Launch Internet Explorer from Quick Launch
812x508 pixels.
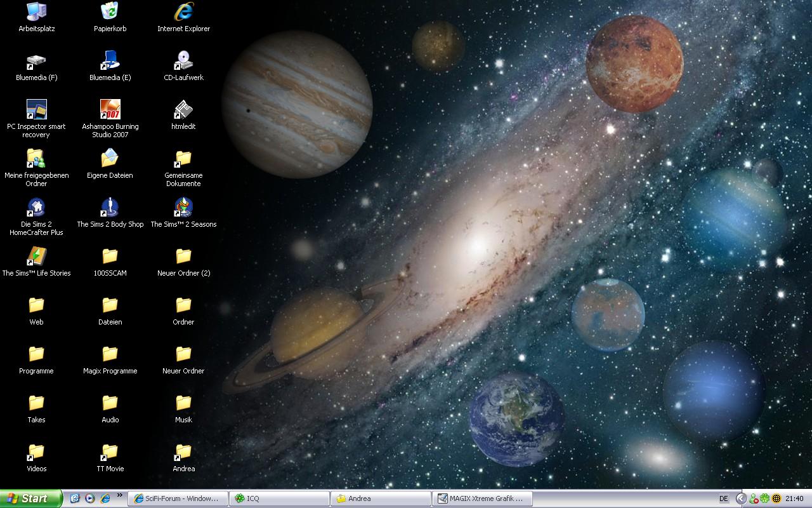[x=105, y=498]
